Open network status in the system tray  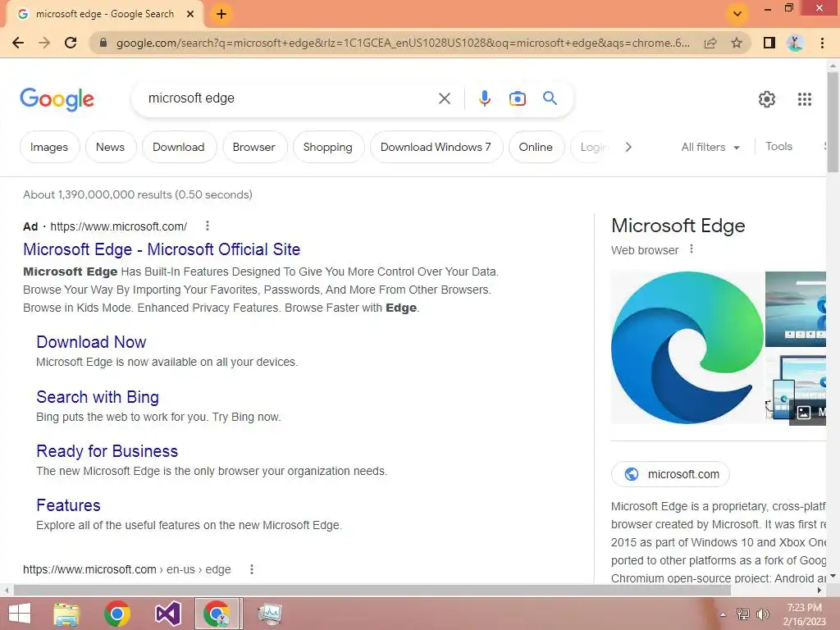743,614
